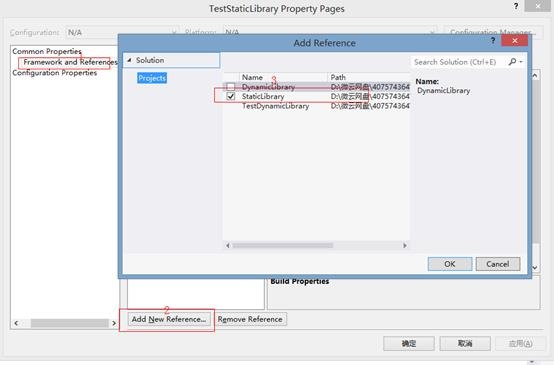Select Projects under Solution
The image size is (554, 365).
coord(152,78)
